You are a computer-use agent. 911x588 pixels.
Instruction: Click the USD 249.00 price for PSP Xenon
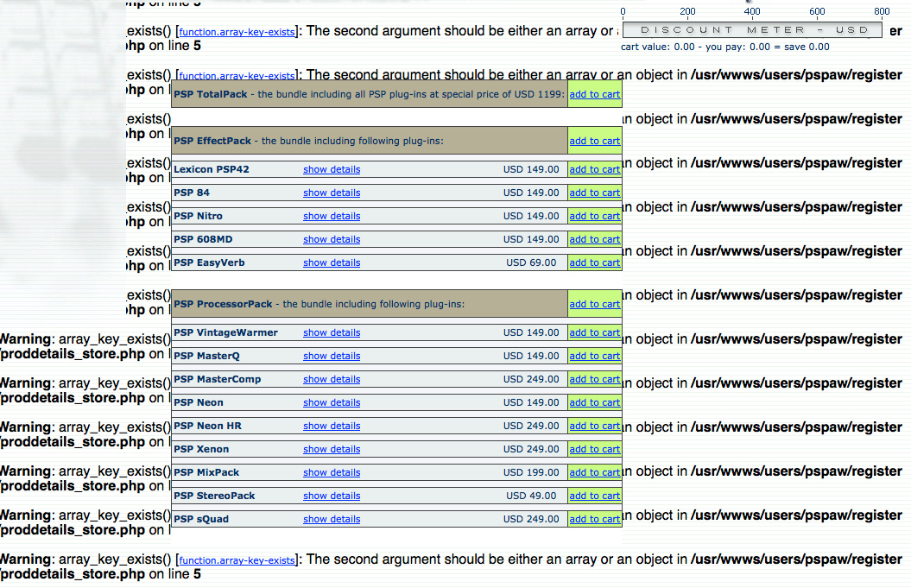tap(531, 448)
